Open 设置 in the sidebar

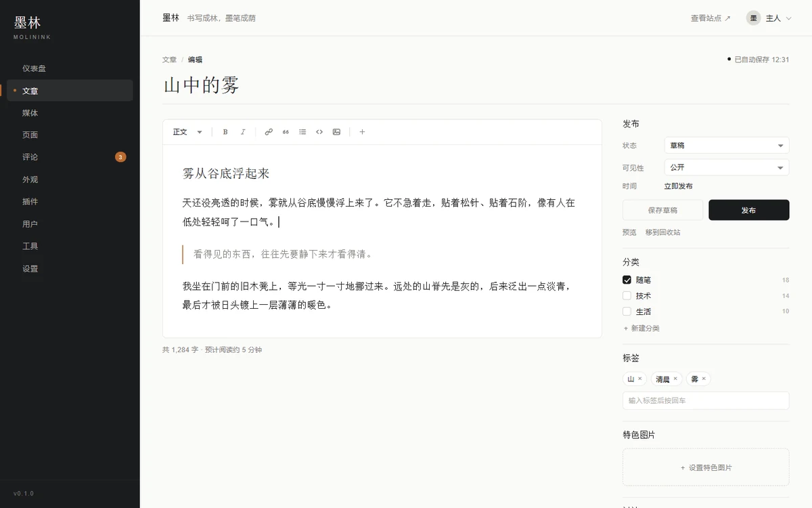pos(70,269)
